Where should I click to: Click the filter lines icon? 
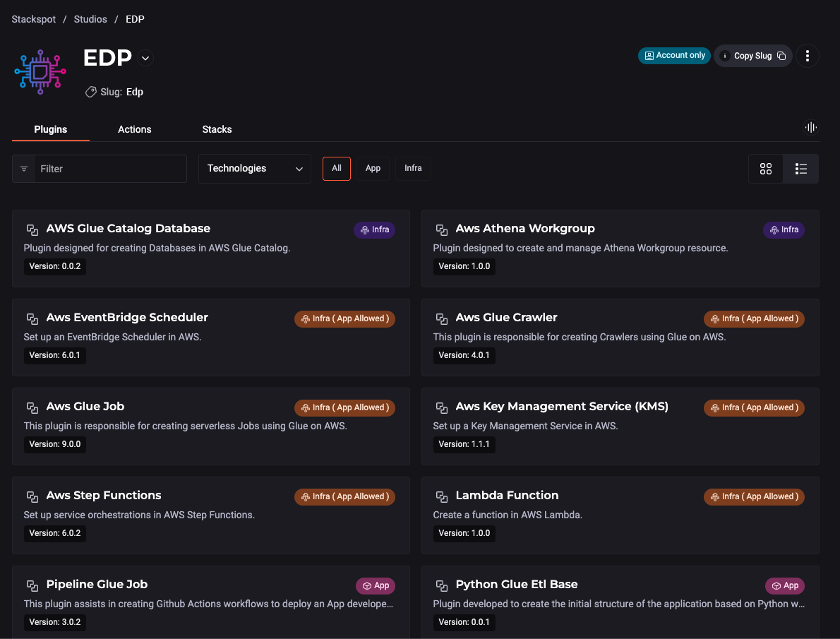(x=24, y=169)
